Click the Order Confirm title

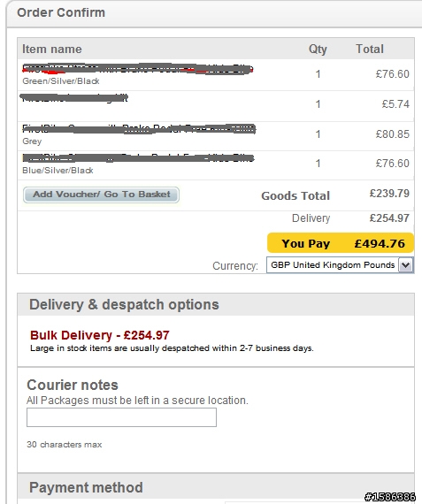click(61, 13)
